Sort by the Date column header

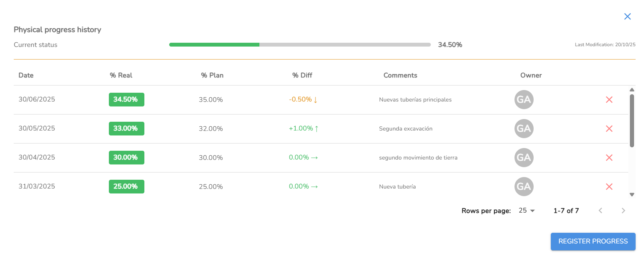[x=26, y=75]
